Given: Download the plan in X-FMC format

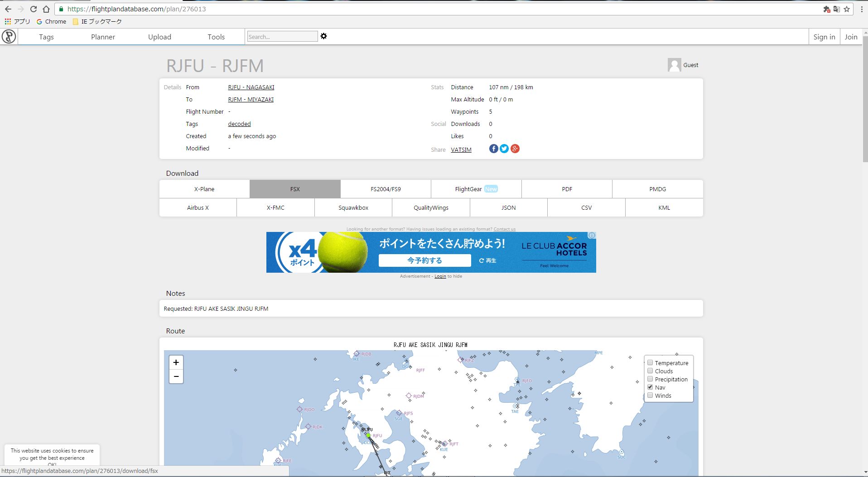Looking at the screenshot, I should pyautogui.click(x=275, y=207).
